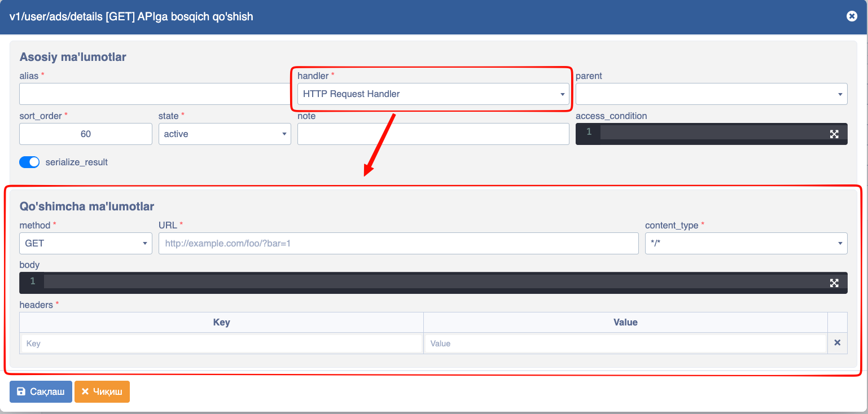
Task: Click the Key column header
Action: (x=221, y=322)
